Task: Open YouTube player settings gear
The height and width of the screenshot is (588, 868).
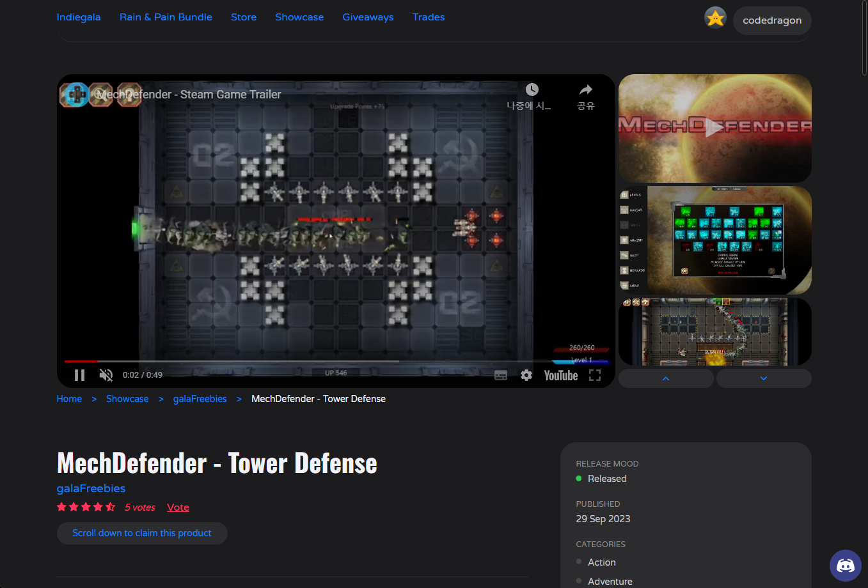Action: pos(526,375)
